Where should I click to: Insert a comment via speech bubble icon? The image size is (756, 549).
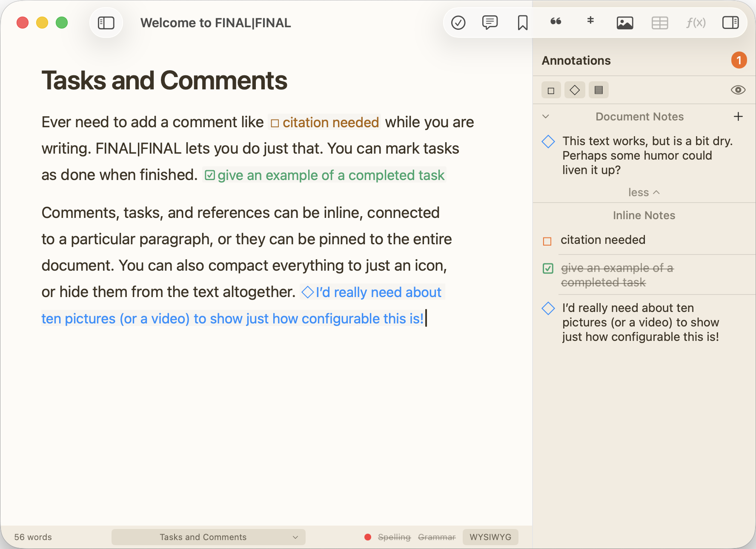490,23
